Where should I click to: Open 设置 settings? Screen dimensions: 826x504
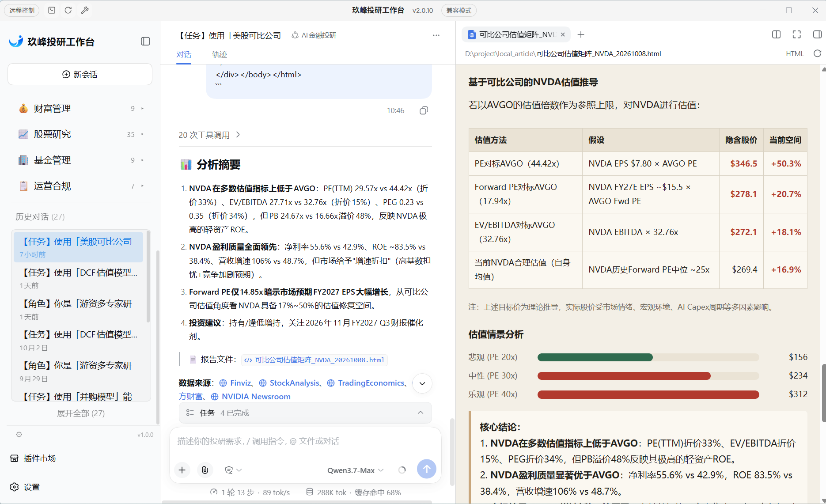25,487
